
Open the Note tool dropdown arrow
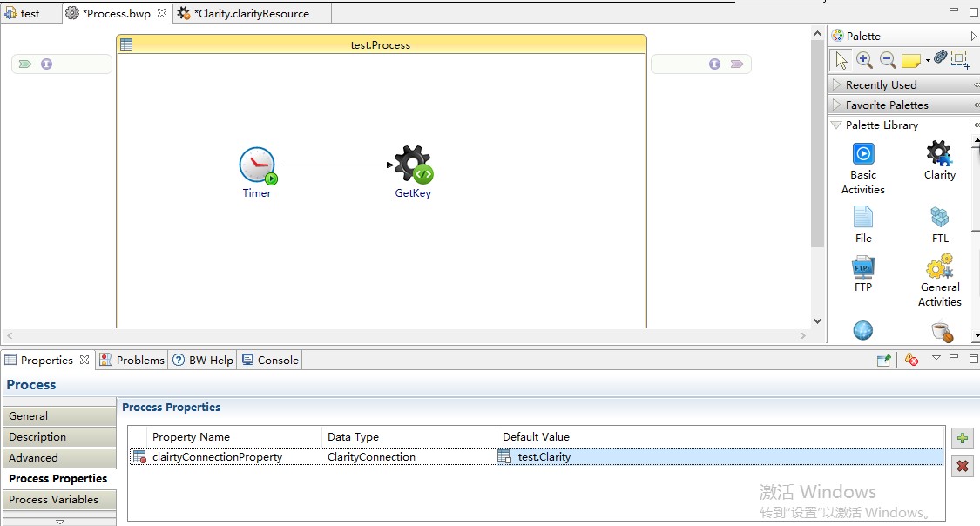[927, 61]
